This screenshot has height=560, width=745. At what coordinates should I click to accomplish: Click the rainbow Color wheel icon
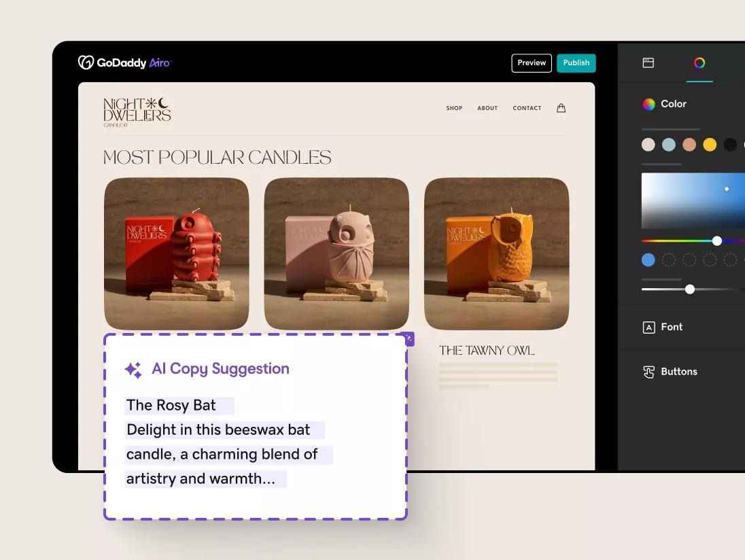click(x=649, y=104)
